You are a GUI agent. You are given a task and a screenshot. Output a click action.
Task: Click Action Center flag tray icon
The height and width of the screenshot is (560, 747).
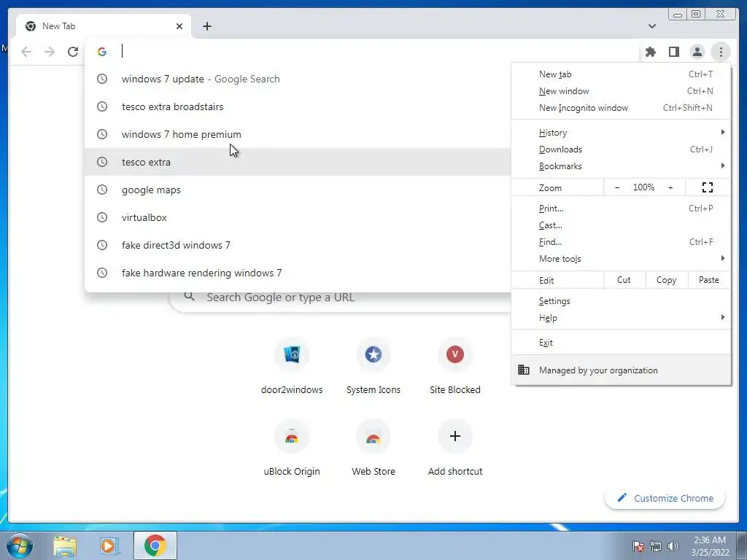pyautogui.click(x=638, y=546)
